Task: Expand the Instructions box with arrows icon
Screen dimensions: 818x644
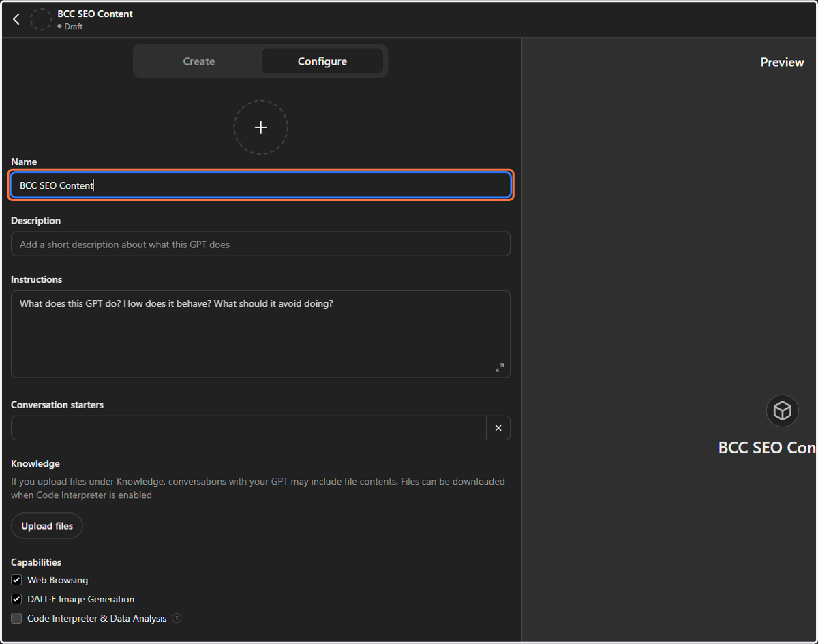Action: point(500,367)
